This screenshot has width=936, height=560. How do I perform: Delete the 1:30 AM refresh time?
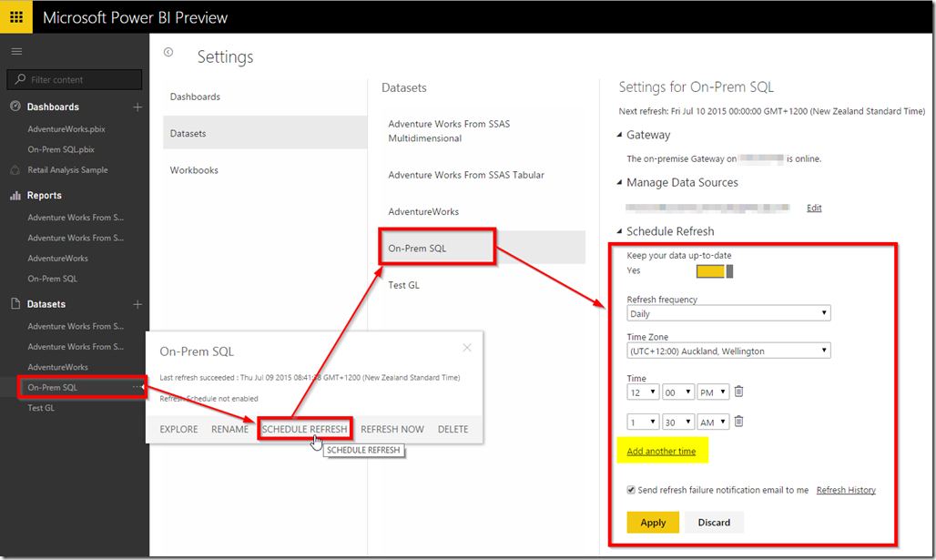point(739,422)
